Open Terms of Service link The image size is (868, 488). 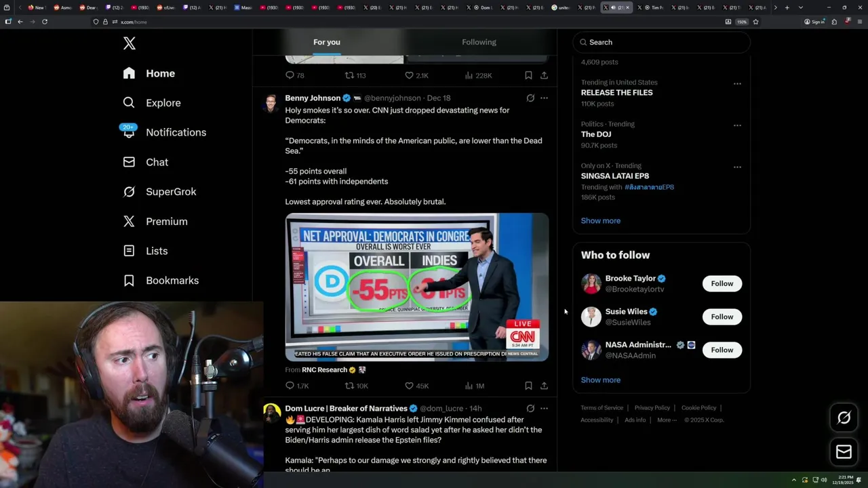pyautogui.click(x=601, y=408)
